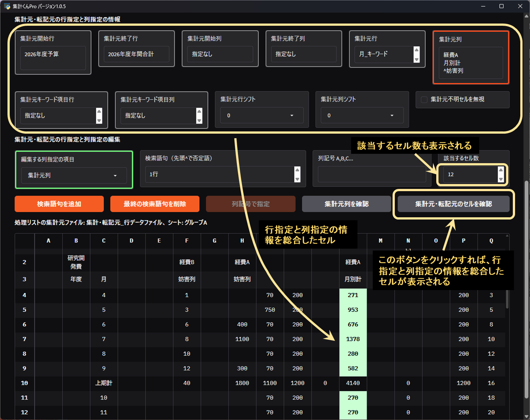
Task: Click the down arrow in 該当するセル数 field
Action: pos(501,179)
